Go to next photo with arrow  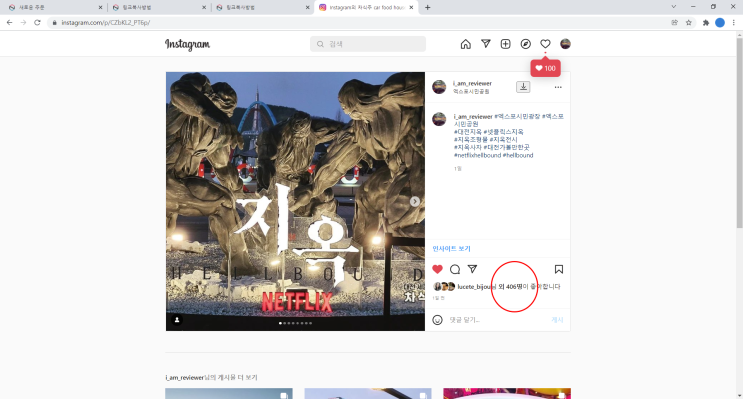click(415, 201)
